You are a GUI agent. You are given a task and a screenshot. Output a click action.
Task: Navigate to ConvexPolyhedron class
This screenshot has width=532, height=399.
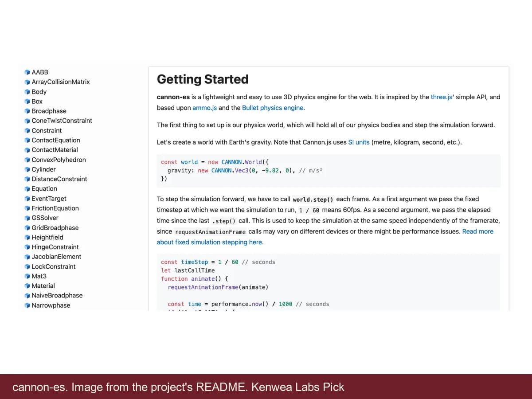[59, 160]
